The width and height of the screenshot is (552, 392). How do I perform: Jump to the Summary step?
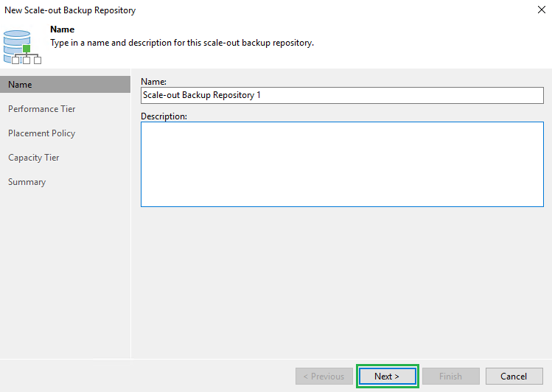click(27, 182)
